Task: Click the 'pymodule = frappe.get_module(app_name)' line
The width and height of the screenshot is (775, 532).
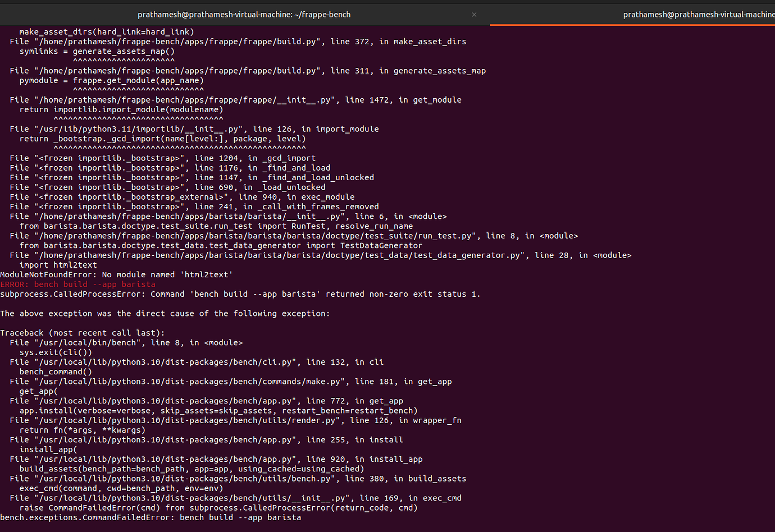Action: tap(112, 80)
